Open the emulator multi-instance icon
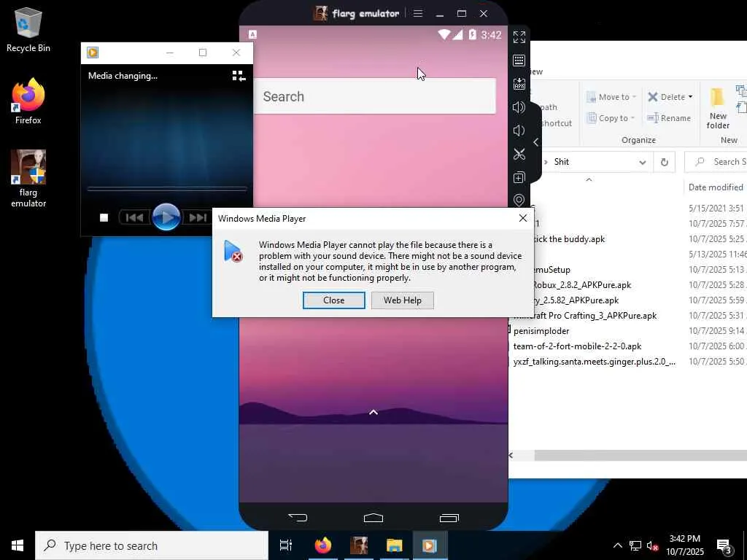This screenshot has height=560, width=747. pos(519,177)
